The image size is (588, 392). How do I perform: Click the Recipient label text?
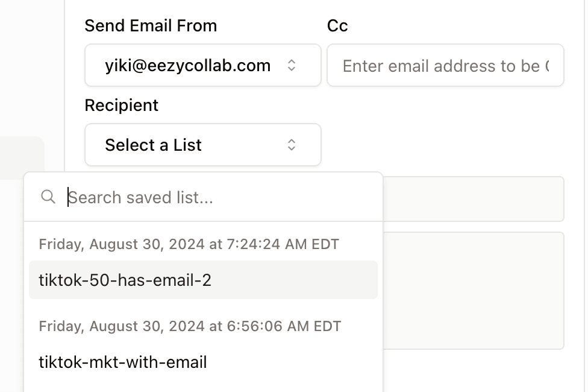point(121,105)
